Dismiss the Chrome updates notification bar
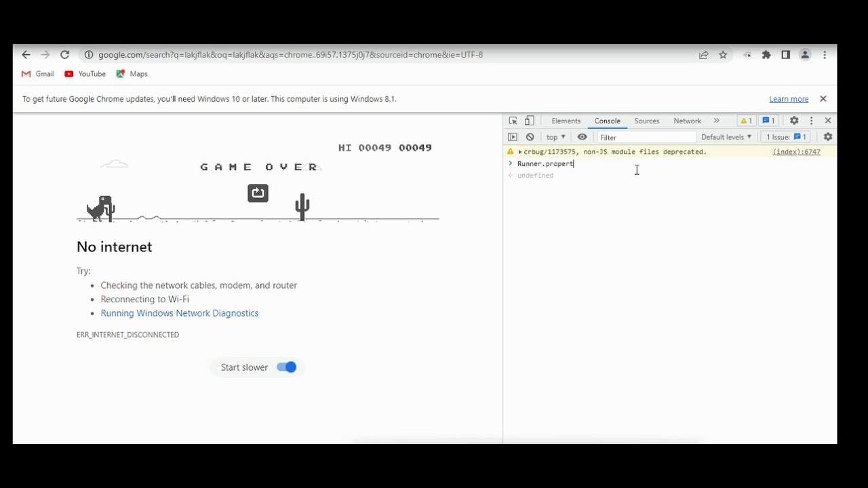 pyautogui.click(x=823, y=99)
